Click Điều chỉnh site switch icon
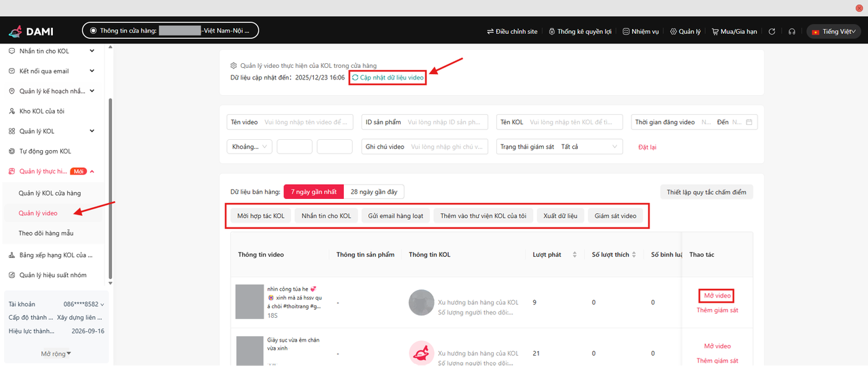Viewport: 868px width, 366px height. tap(490, 31)
